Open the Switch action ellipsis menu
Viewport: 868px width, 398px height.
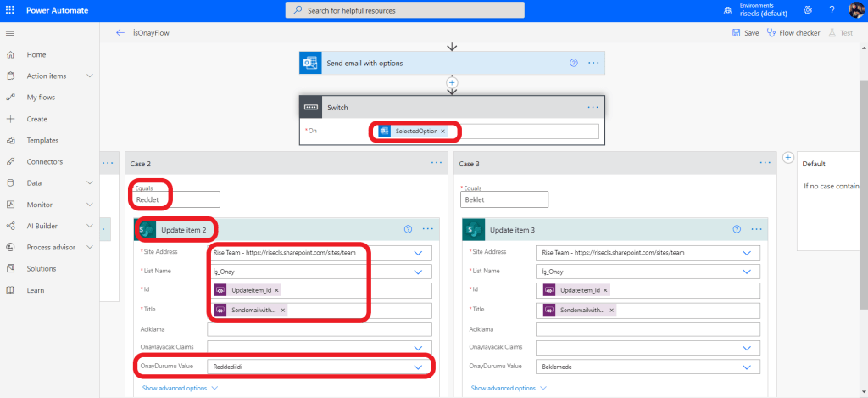tap(593, 108)
